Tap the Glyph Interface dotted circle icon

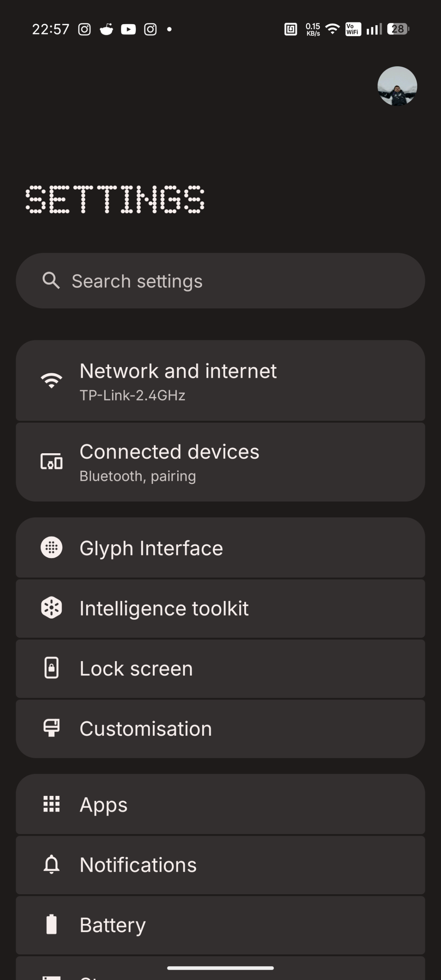(x=51, y=547)
